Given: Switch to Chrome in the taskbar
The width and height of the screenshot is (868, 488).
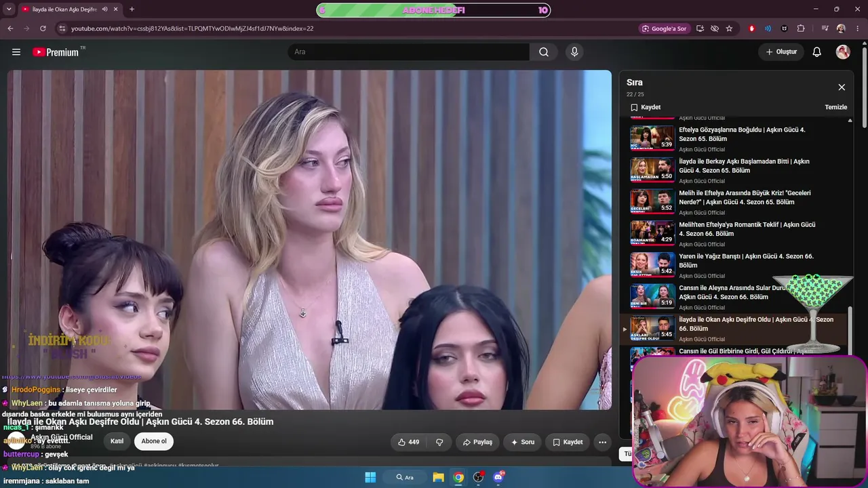Looking at the screenshot, I should tap(458, 477).
